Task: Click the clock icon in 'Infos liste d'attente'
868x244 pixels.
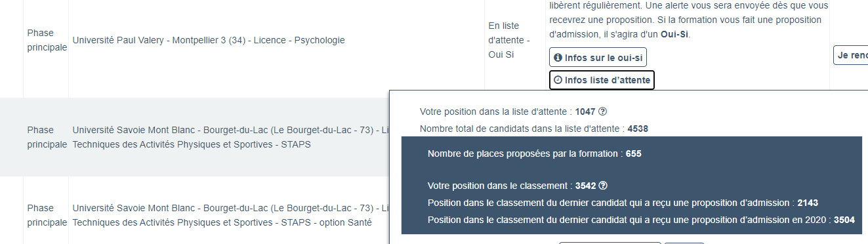Action: pos(558,80)
